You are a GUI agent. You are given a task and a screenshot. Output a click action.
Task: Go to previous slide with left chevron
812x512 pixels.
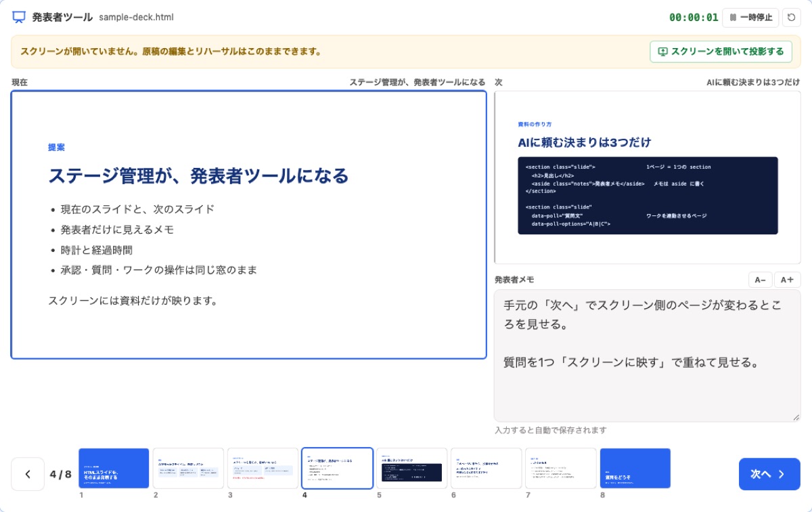click(x=28, y=474)
